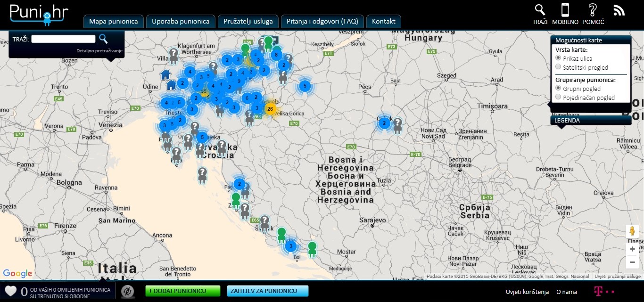Open the cluster of 3 near Bol
This screenshot has width=644, height=302.
click(291, 245)
